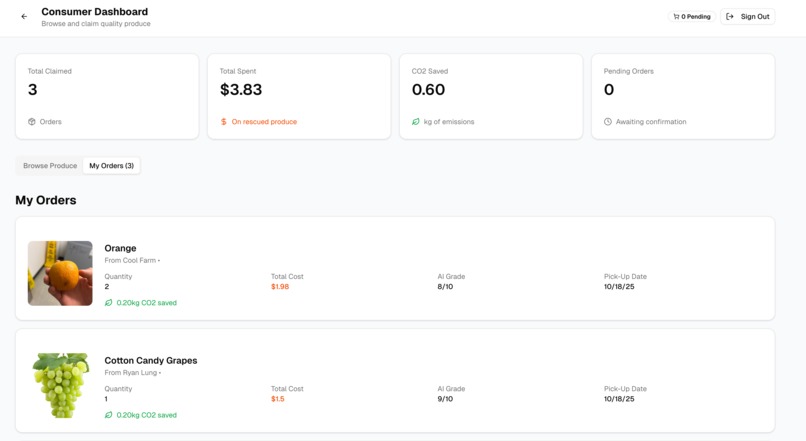Click the dollar icon beside On rescued produce
806x441 pixels.
pos(224,122)
